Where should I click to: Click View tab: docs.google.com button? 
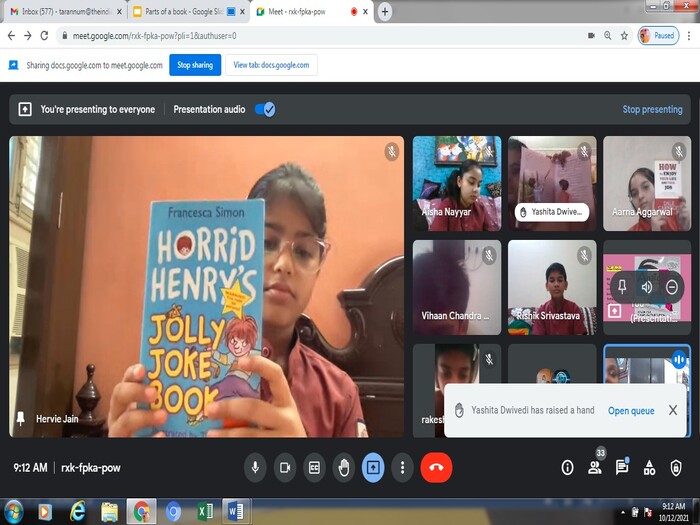tap(271, 65)
